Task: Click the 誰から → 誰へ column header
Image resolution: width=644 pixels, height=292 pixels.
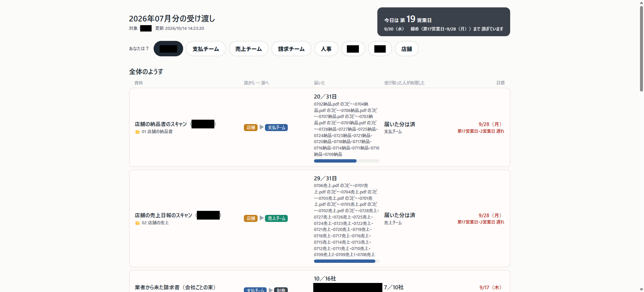Action: [x=257, y=83]
